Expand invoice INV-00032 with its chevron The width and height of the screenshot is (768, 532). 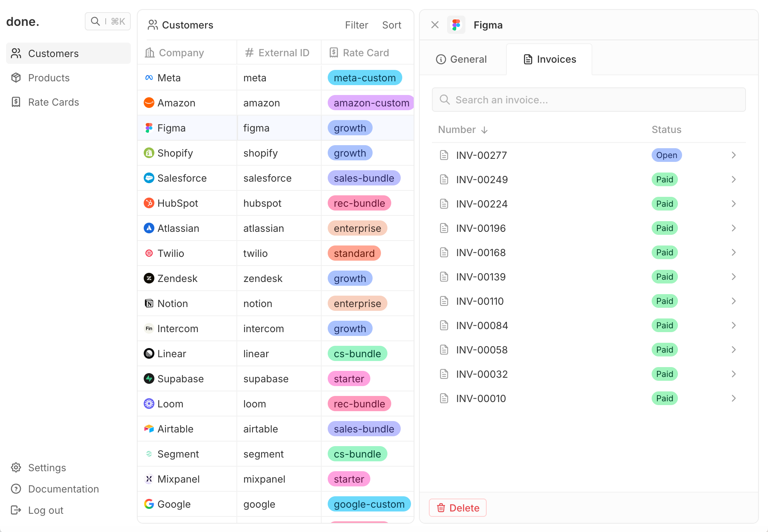tap(734, 374)
